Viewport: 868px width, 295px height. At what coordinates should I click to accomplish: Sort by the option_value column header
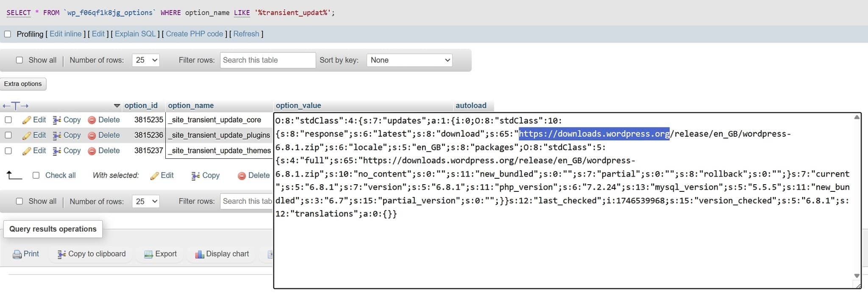(x=298, y=106)
